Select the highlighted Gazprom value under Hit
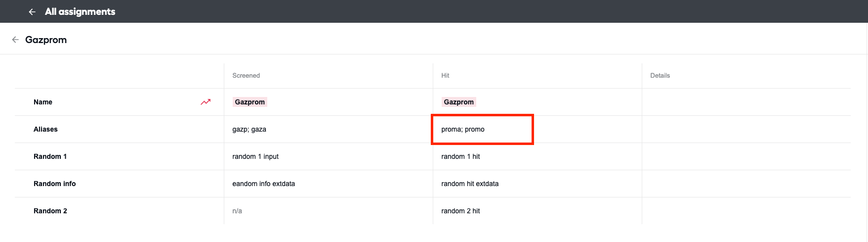 coord(459,102)
